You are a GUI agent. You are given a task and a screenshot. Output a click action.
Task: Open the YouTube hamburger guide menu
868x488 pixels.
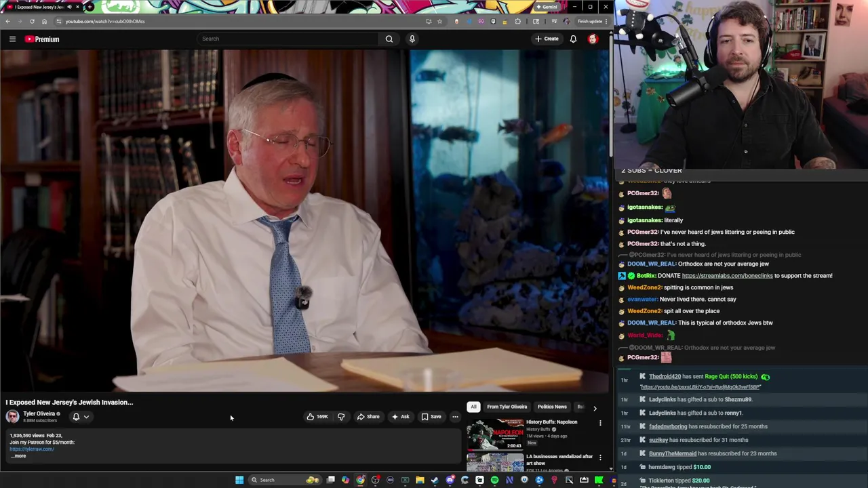tap(12, 39)
